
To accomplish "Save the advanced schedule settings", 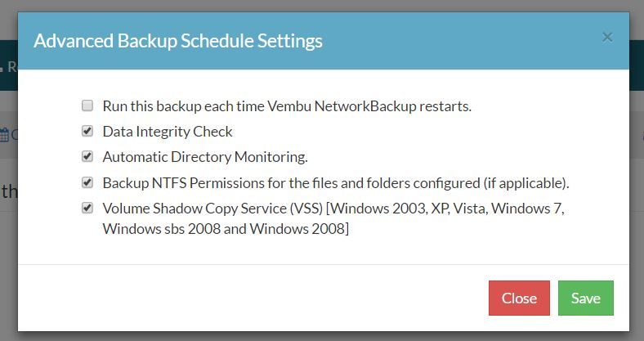I will (586, 298).
